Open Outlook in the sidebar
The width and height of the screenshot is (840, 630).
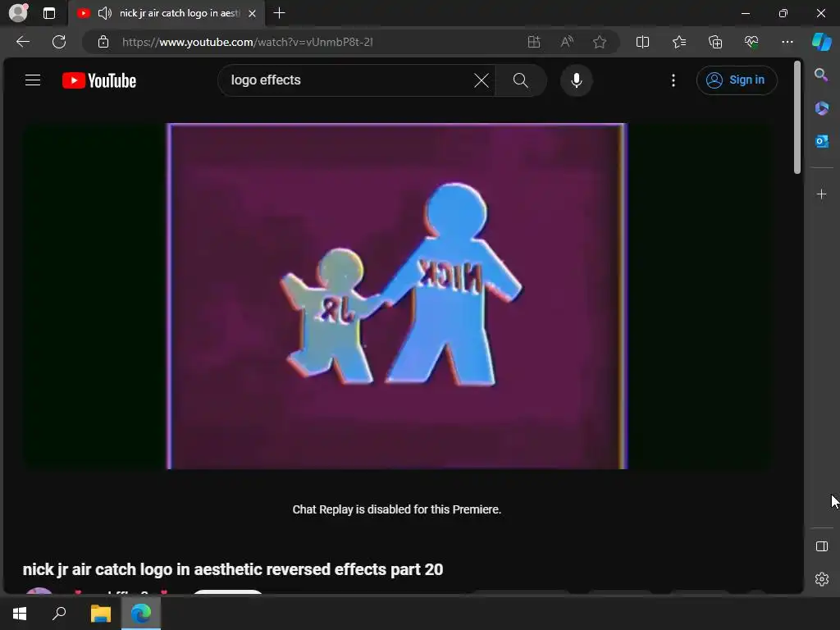click(821, 141)
